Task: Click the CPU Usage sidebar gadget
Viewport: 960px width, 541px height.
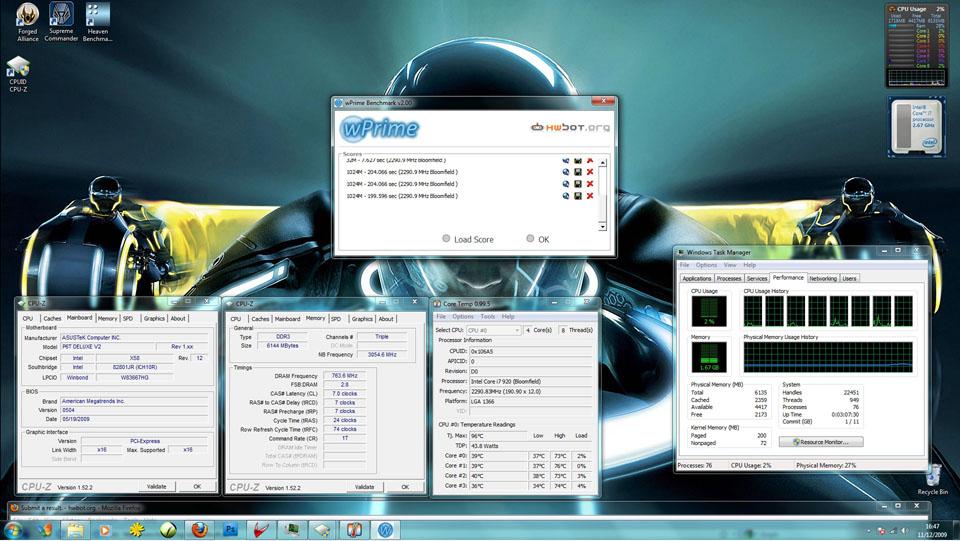Action: coord(916,45)
